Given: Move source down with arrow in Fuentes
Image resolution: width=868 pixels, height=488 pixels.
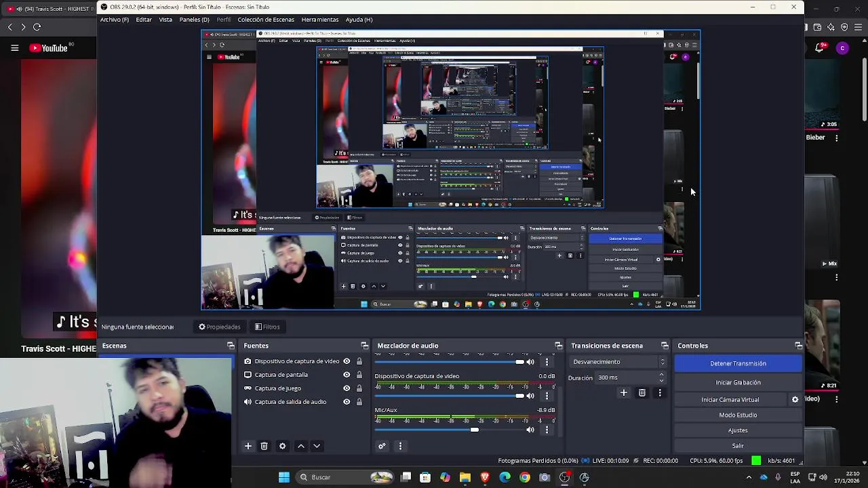Looking at the screenshot, I should (317, 446).
